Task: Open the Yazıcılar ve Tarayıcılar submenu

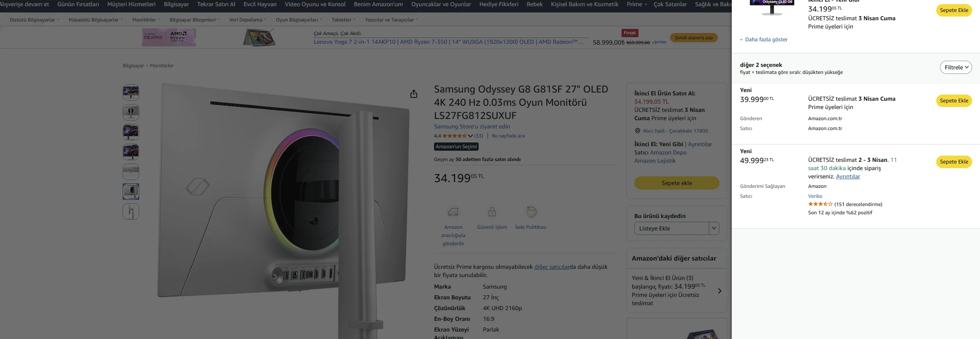Action: (392, 20)
